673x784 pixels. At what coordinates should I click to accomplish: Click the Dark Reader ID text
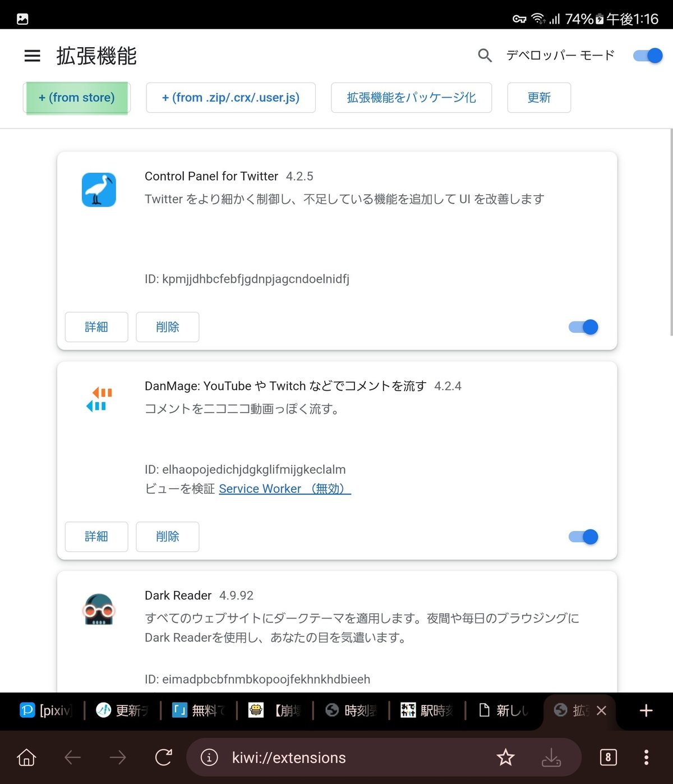pos(257,680)
